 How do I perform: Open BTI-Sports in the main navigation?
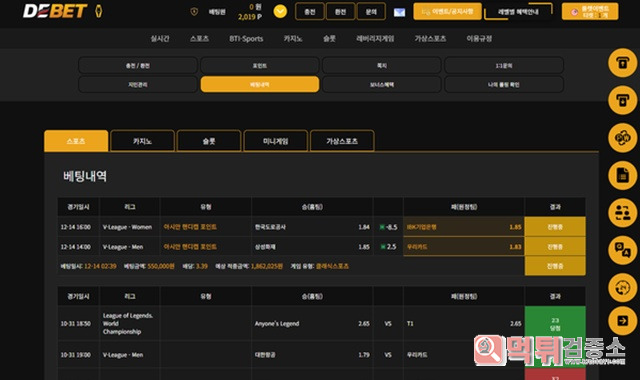[246, 38]
